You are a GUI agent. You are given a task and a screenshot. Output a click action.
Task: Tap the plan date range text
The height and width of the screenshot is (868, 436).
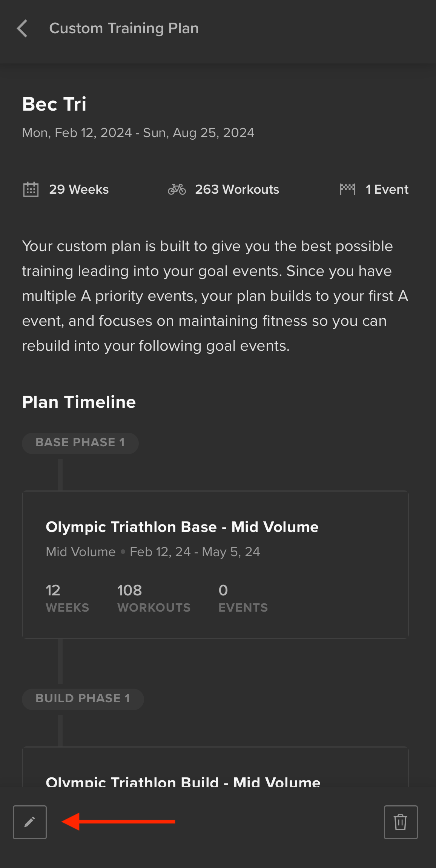point(138,133)
